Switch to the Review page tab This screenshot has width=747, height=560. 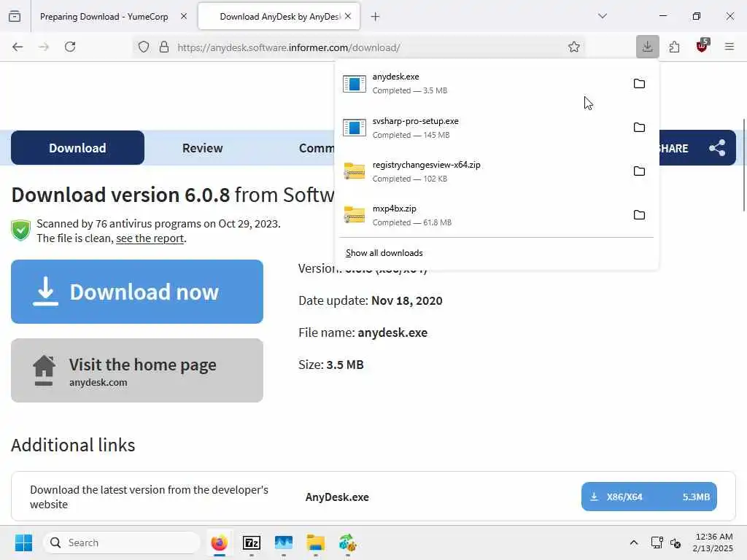(203, 148)
